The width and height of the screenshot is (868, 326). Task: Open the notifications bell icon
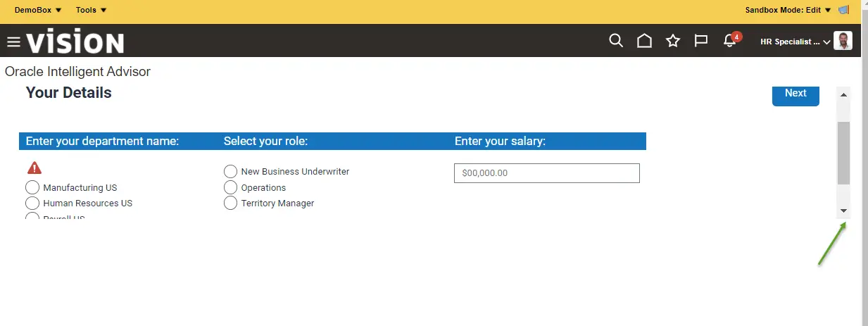pyautogui.click(x=730, y=41)
